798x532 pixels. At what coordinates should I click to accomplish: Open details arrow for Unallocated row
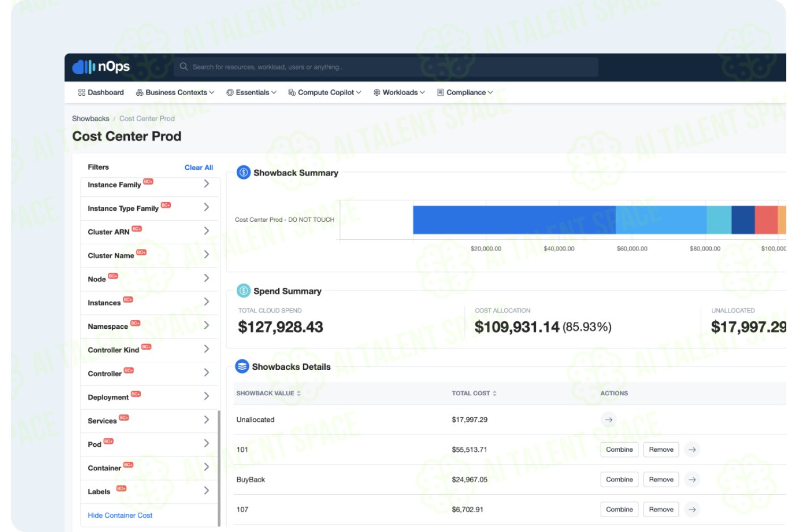coord(608,419)
